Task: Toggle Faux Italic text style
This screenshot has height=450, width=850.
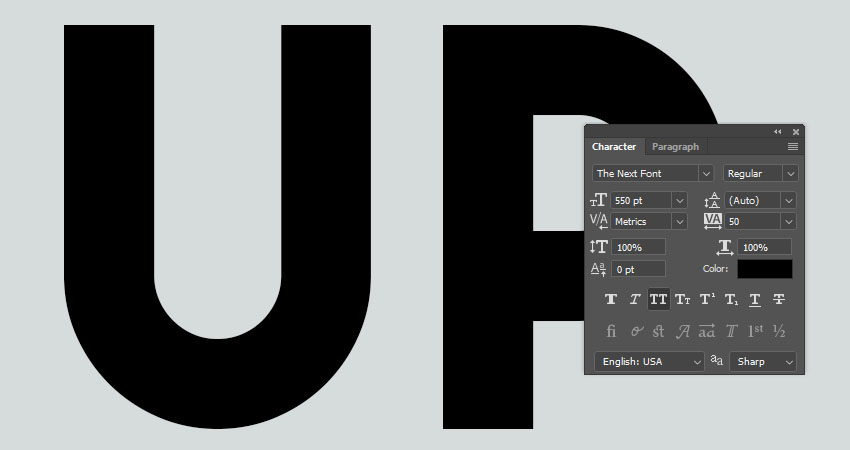Action: [x=634, y=299]
